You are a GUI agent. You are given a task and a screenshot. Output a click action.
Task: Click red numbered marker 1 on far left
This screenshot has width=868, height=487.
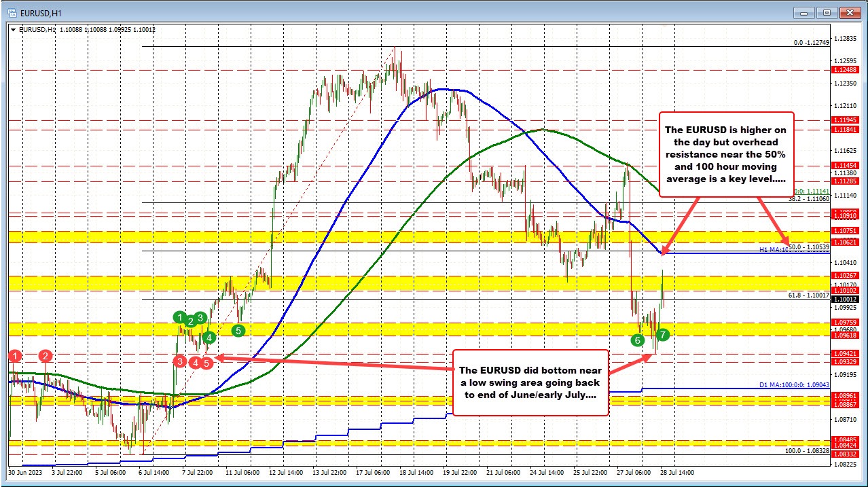(x=15, y=355)
